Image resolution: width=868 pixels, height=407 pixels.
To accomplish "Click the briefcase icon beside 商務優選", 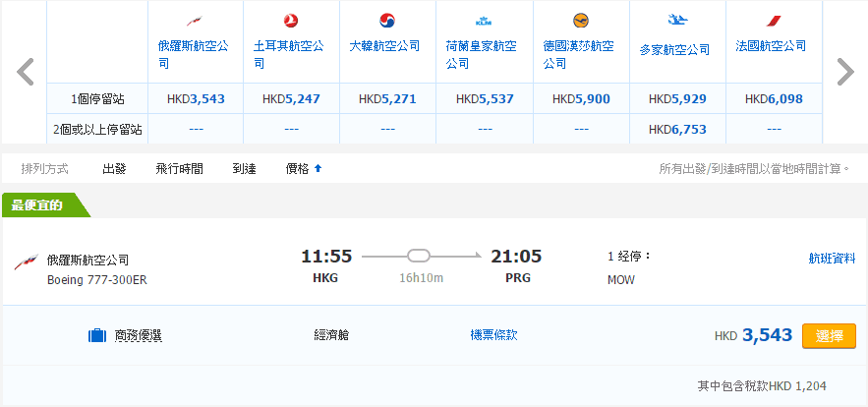I will click(x=96, y=336).
